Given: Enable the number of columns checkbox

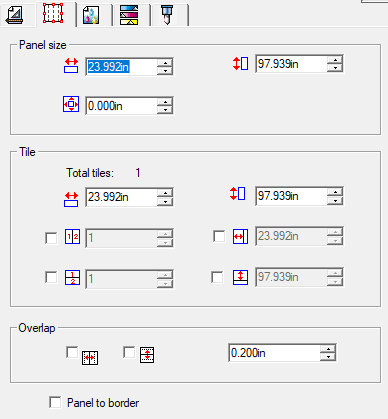Looking at the screenshot, I should pyautogui.click(x=51, y=238).
